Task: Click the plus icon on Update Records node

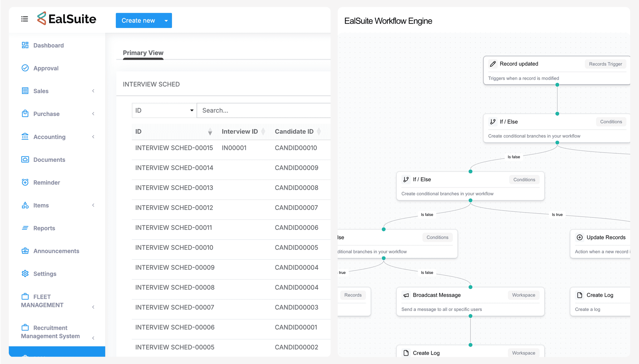Action: tap(580, 237)
